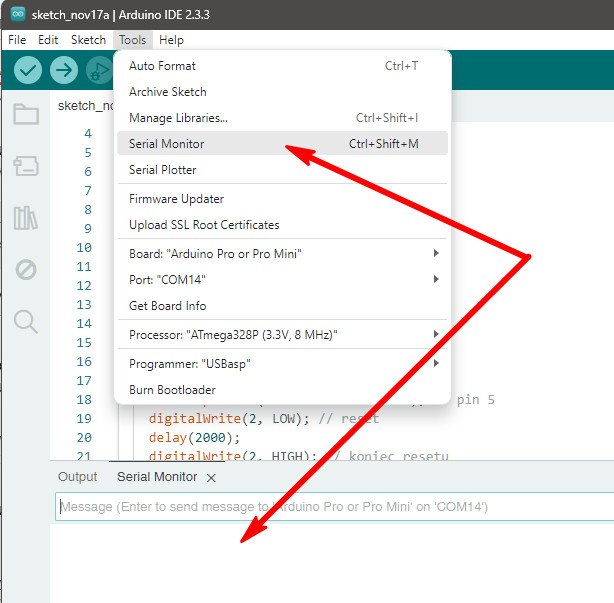This screenshot has width=614, height=603.
Task: Click the Verify checkmark button
Action: [28, 70]
